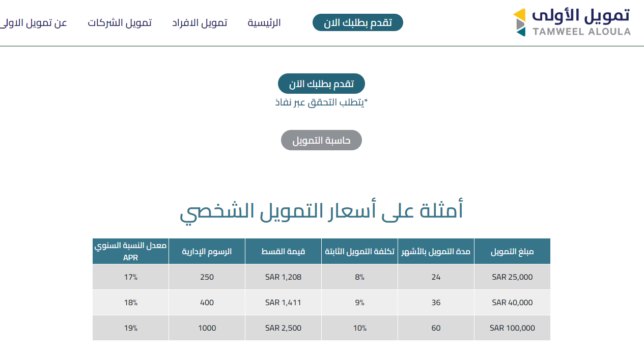
Task: Click the 250 admin fee cell
Action: (207, 277)
